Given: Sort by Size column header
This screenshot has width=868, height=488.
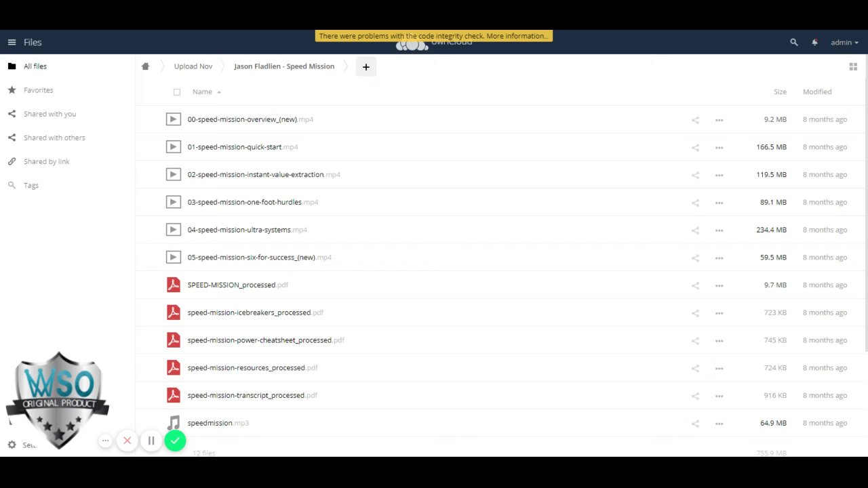Looking at the screenshot, I should pyautogui.click(x=780, y=91).
